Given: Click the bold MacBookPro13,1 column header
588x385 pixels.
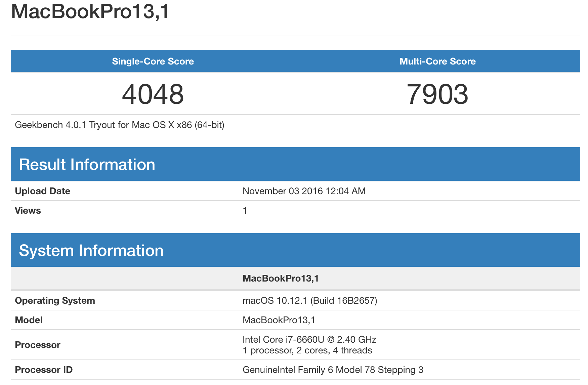Looking at the screenshot, I should [x=281, y=278].
